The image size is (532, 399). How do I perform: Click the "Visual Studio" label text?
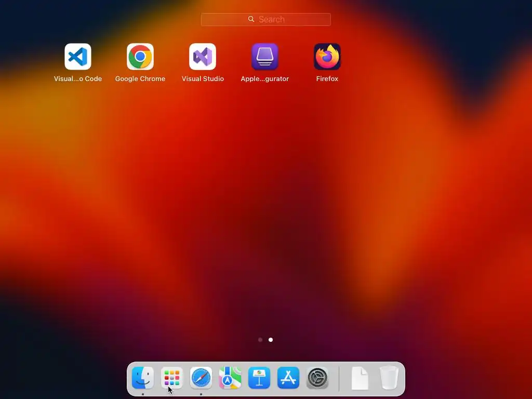[x=203, y=79]
